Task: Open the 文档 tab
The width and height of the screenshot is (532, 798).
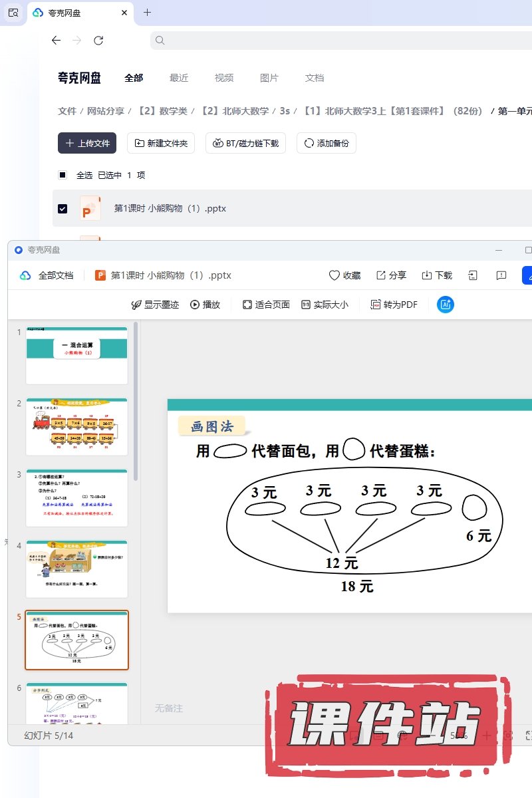Action: tap(315, 78)
